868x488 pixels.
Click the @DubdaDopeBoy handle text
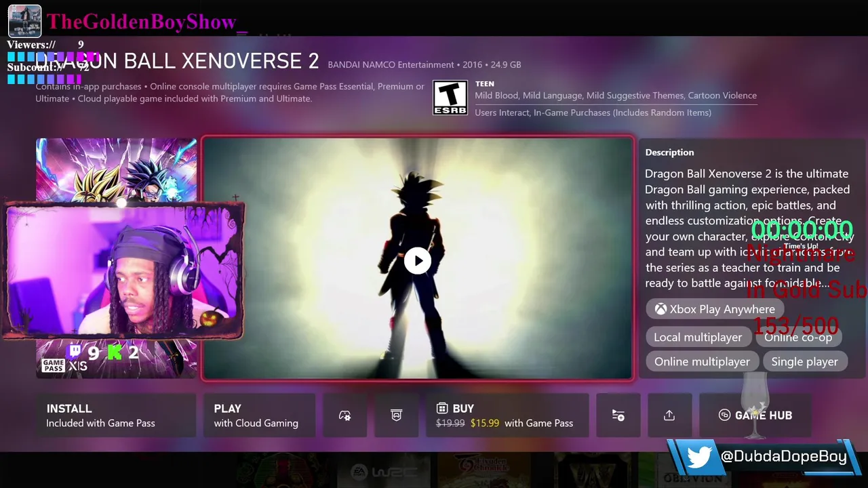click(x=783, y=456)
